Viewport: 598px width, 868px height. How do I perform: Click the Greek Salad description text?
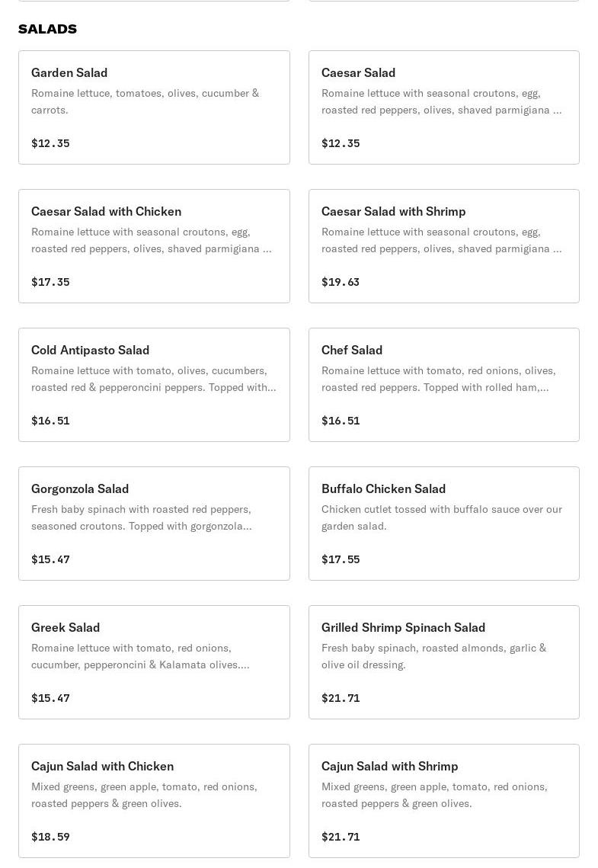point(140,656)
